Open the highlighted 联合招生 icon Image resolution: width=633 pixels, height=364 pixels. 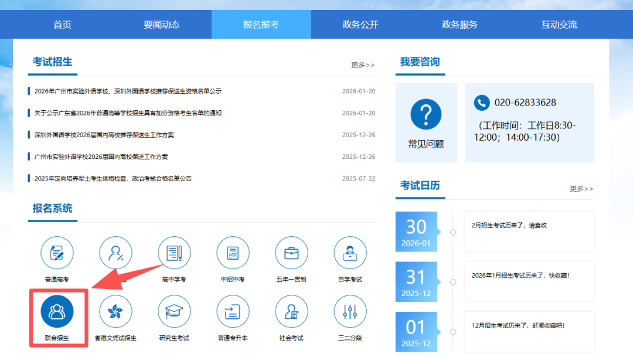[57, 312]
